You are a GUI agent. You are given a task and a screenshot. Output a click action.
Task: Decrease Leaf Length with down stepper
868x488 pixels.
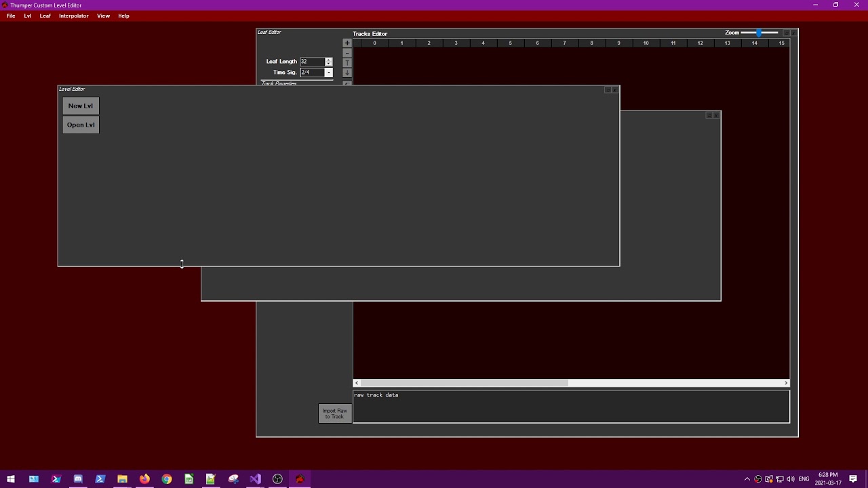[329, 64]
